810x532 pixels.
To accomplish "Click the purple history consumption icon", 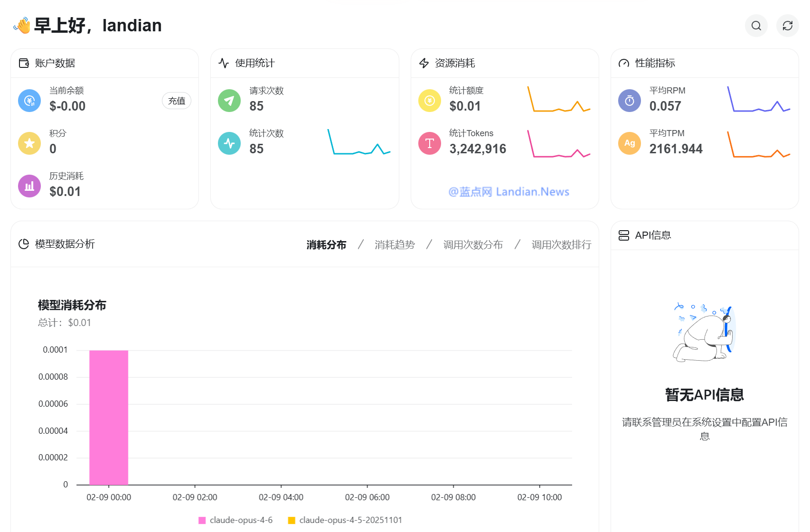I will [x=29, y=186].
